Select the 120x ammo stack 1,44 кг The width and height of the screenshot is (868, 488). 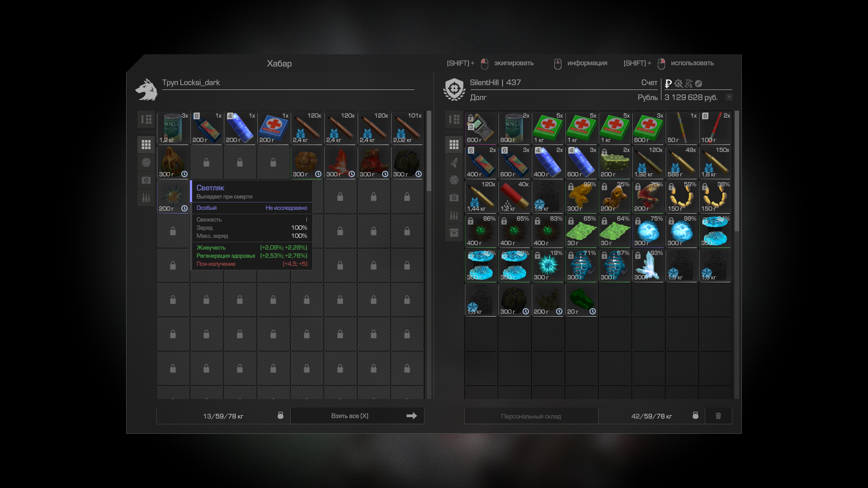(x=481, y=197)
